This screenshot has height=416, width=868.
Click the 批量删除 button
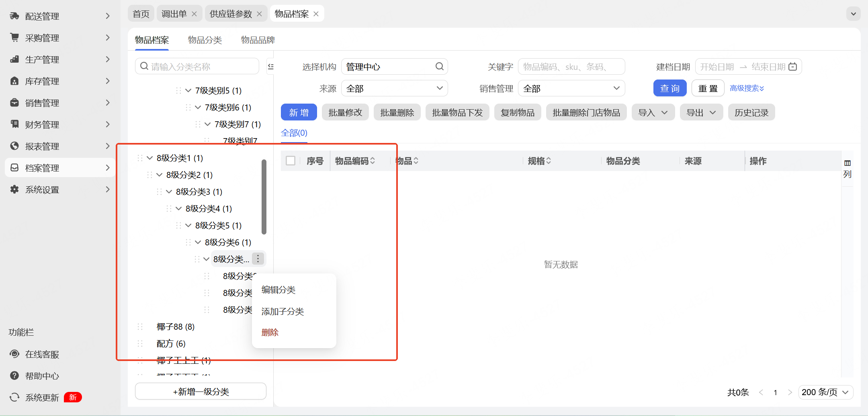click(397, 112)
